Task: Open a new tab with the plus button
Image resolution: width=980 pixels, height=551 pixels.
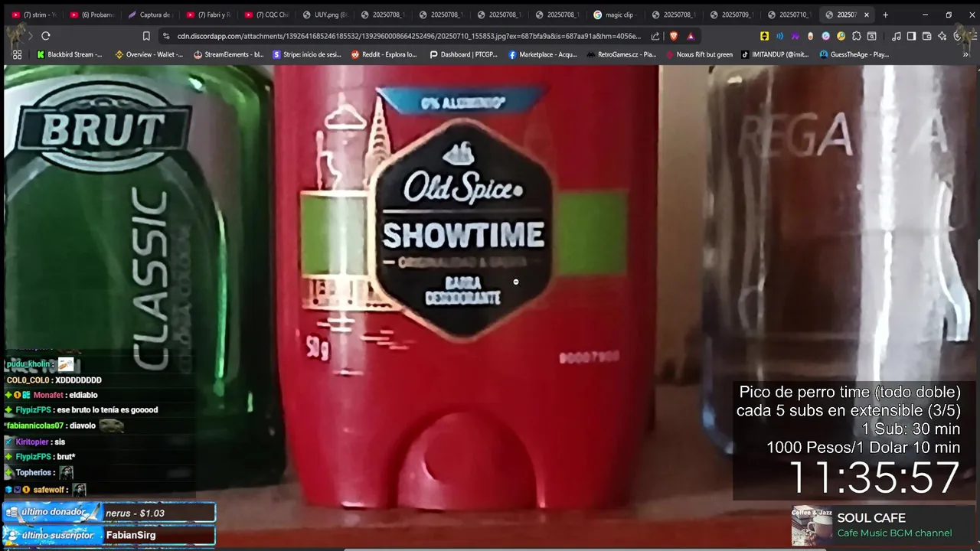Action: point(885,15)
